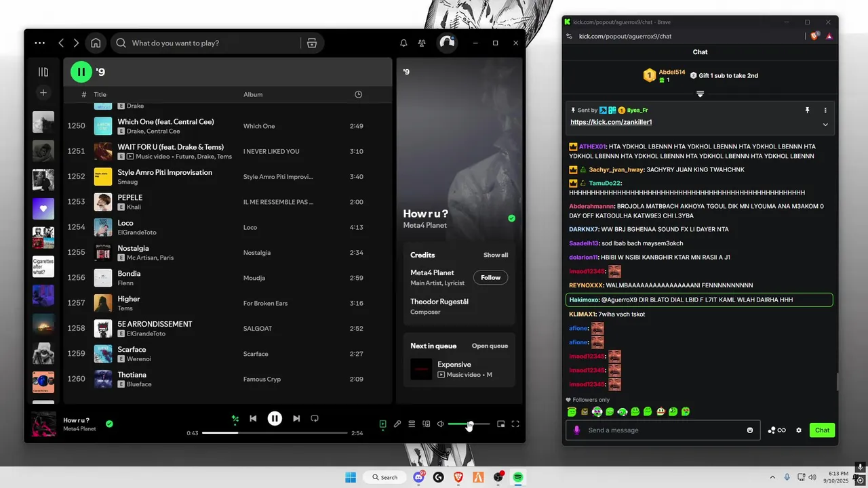
Task: Toggle smart shuffle in player bar
Action: 235,419
